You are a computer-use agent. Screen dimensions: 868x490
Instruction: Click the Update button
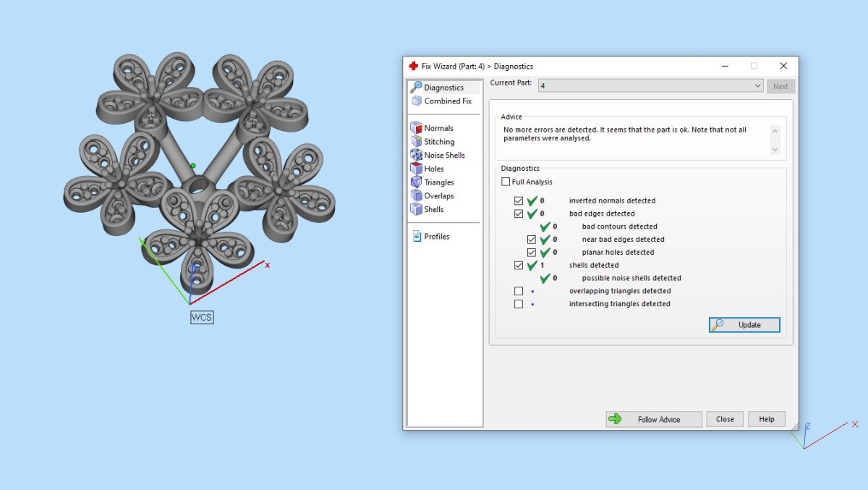point(744,325)
